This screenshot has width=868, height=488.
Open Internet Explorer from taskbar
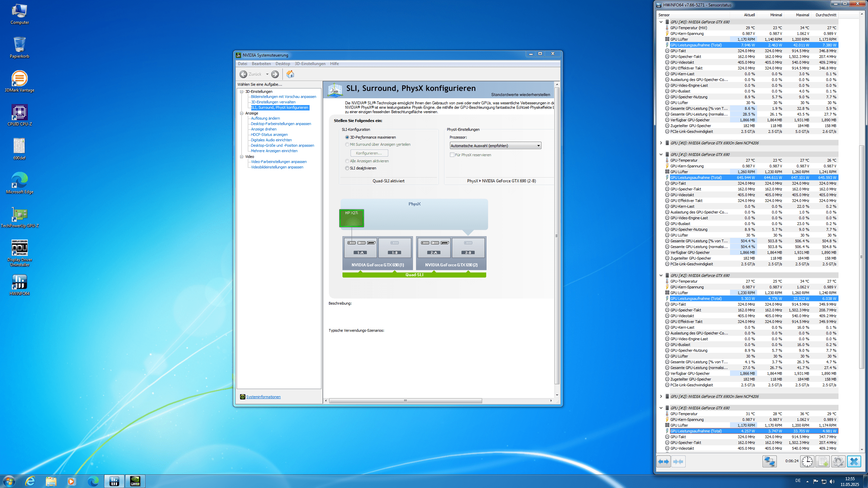click(30, 481)
